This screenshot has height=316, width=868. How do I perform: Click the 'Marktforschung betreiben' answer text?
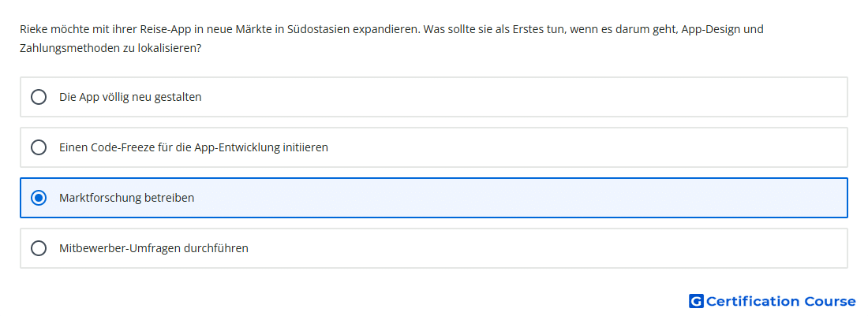pyautogui.click(x=127, y=198)
